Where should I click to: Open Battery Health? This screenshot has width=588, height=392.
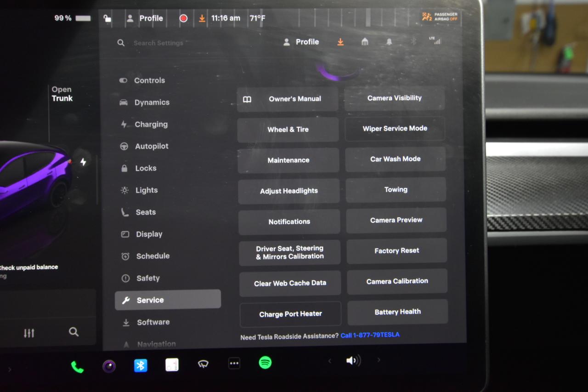tap(398, 312)
